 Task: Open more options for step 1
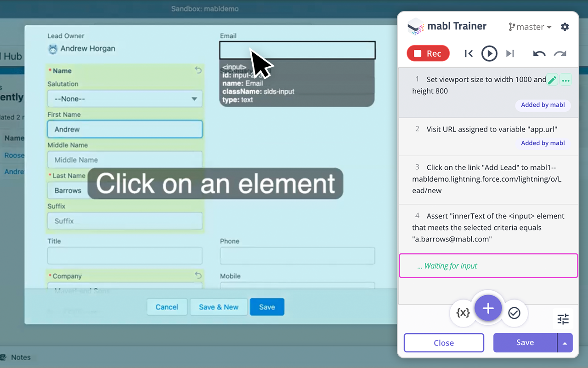click(x=566, y=80)
